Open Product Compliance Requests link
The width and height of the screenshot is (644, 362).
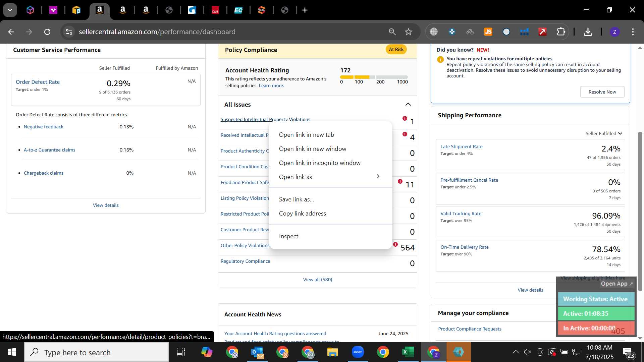(x=470, y=329)
